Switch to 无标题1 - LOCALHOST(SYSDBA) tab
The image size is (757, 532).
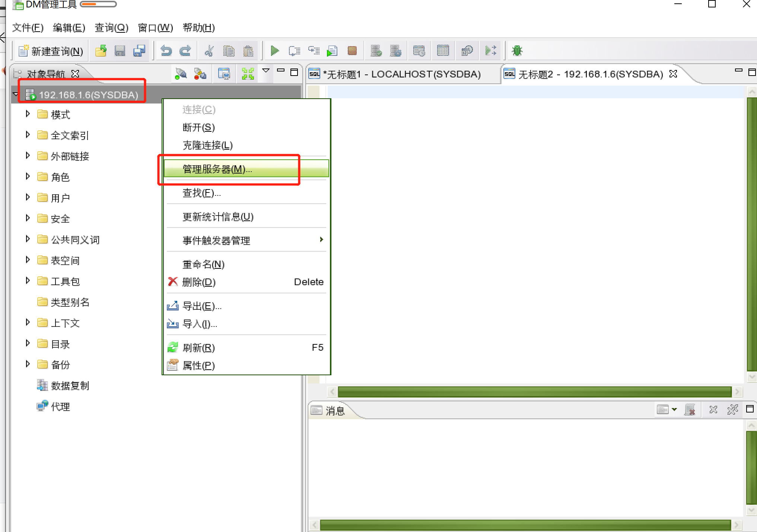point(401,74)
